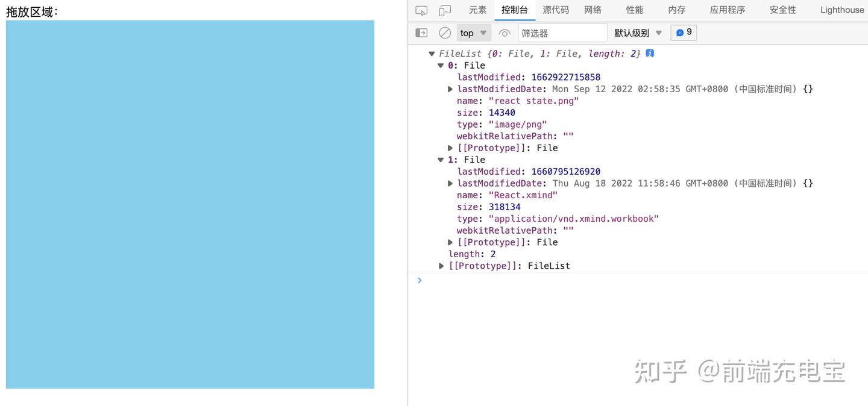The width and height of the screenshot is (868, 406).
Task: Collapse the FileList object tree
Action: pyautogui.click(x=432, y=54)
